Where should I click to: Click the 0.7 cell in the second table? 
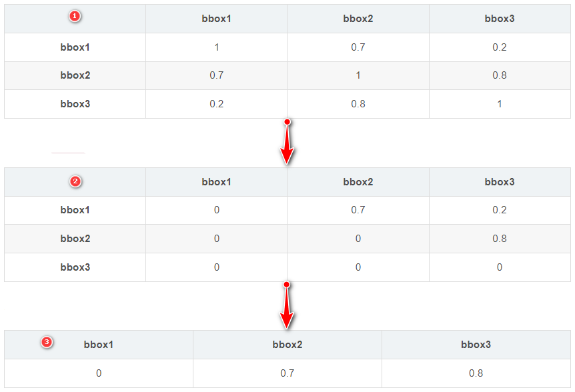(358, 210)
